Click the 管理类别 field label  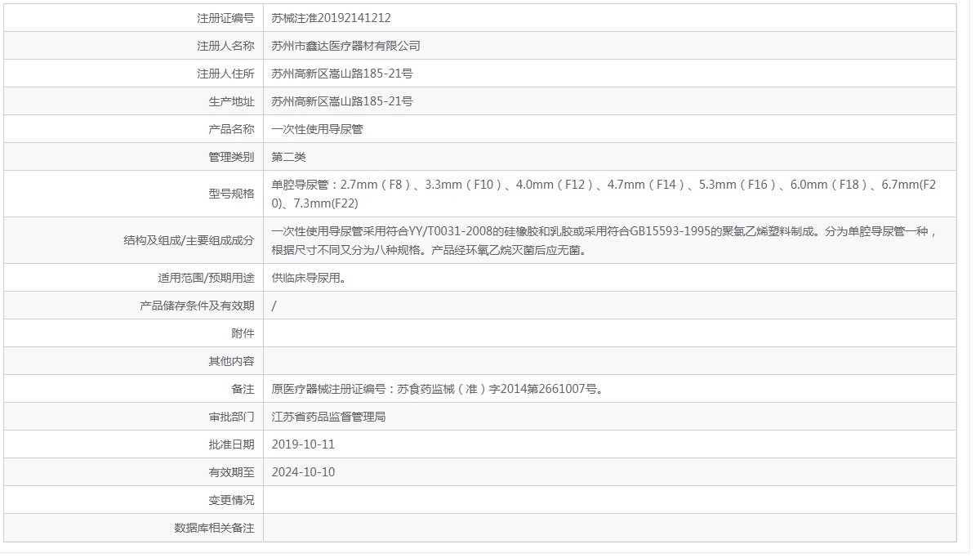pos(231,157)
